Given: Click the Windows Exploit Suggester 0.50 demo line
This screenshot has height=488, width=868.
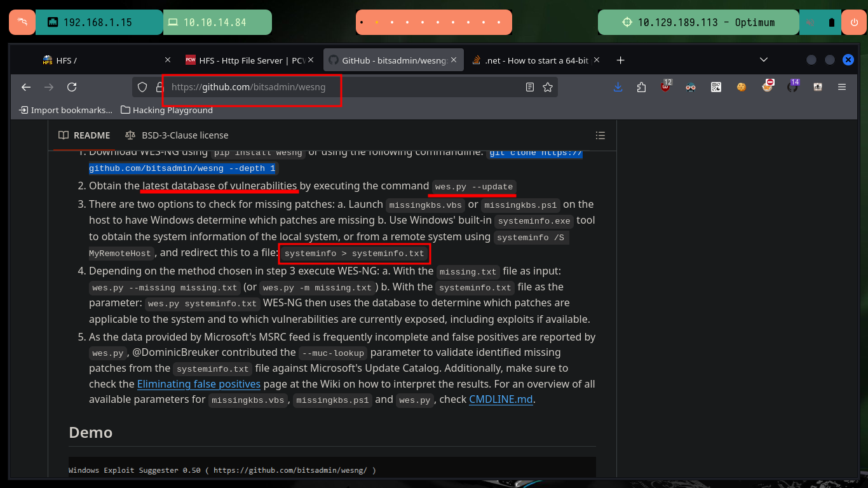Looking at the screenshot, I should pos(222,470).
